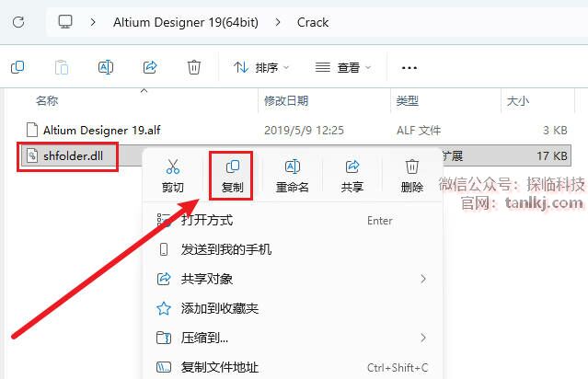The image size is (588, 379).
Task: Click the Altium Designer 19.alf file icon
Action: tap(32, 130)
